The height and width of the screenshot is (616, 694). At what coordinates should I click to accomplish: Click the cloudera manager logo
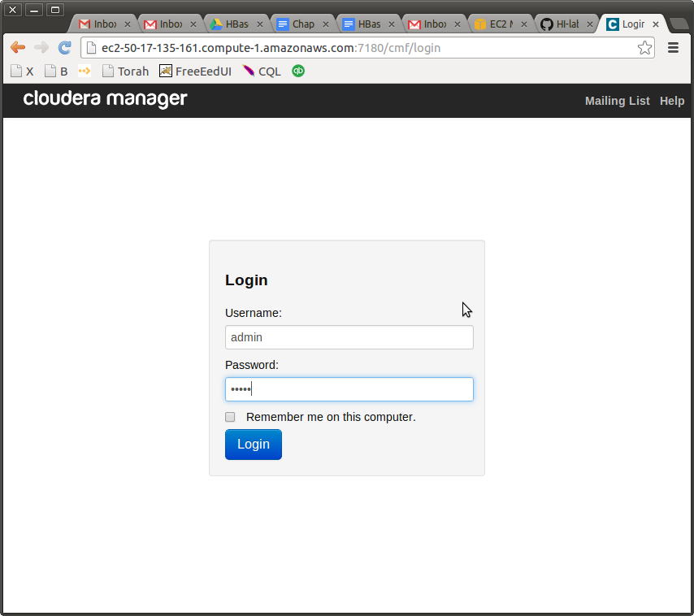105,99
